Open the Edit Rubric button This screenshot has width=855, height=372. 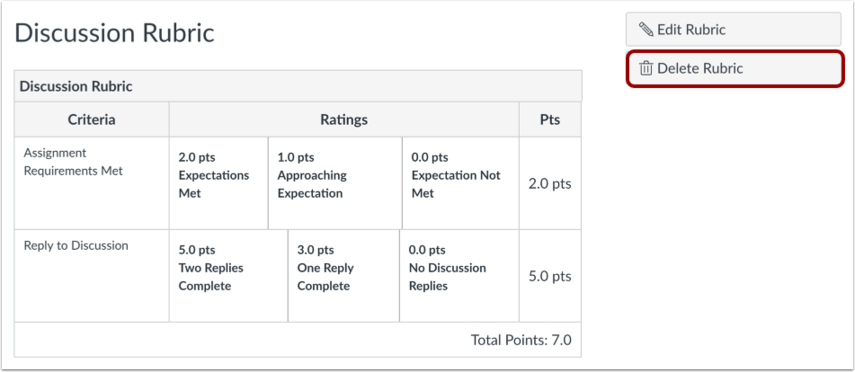coord(733,29)
